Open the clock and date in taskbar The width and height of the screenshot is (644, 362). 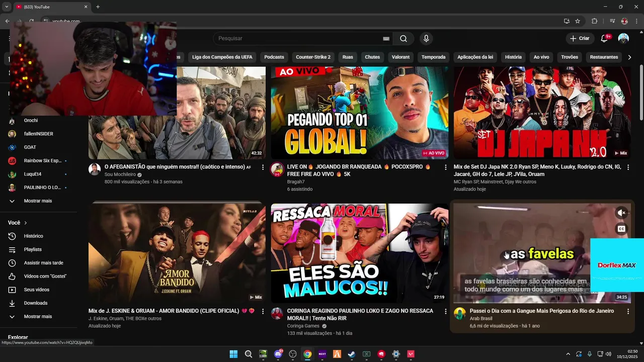click(627, 354)
